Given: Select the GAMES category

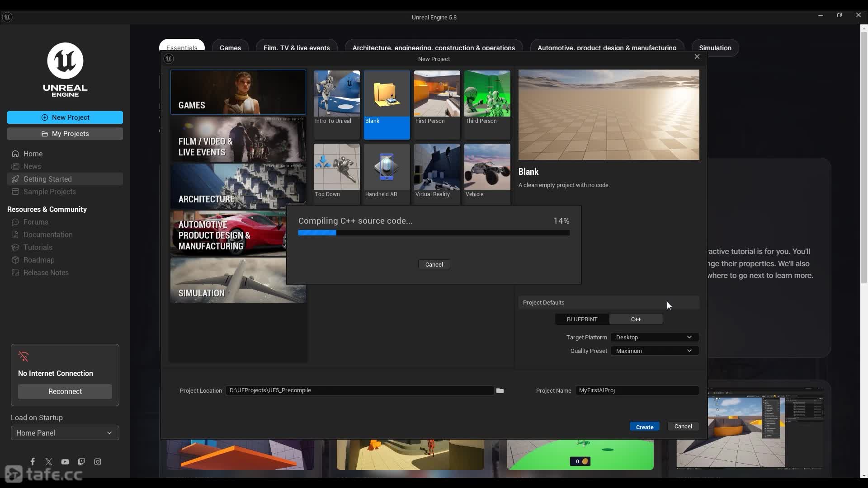Looking at the screenshot, I should (238, 92).
